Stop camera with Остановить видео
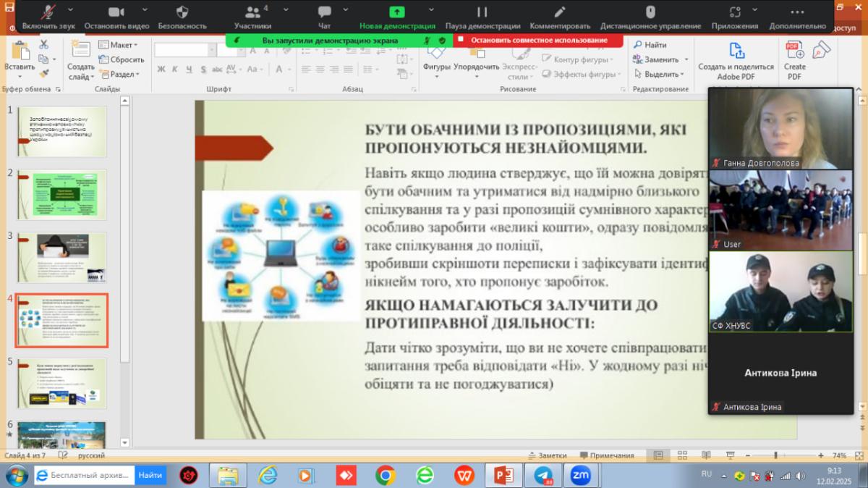 point(116,13)
